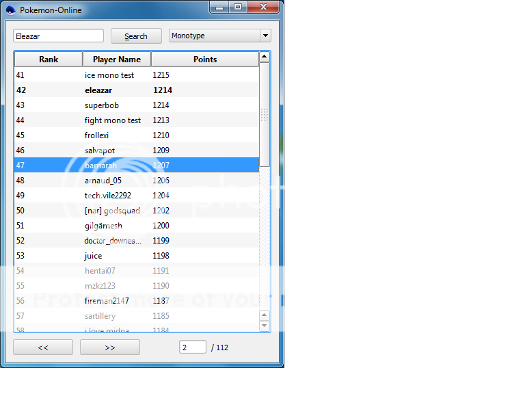Click the player name search field

(59, 36)
